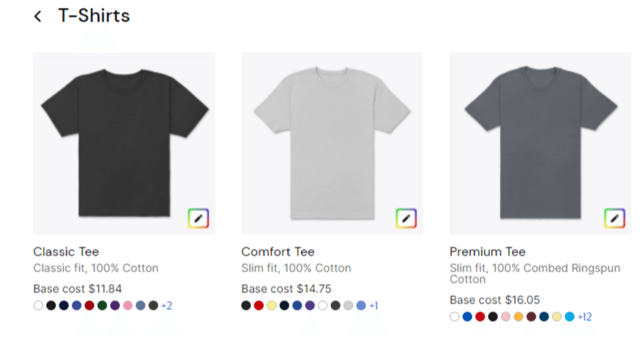The height and width of the screenshot is (337, 644).
Task: Choose the dark green swatch on Classic Tee
Action: (x=102, y=306)
